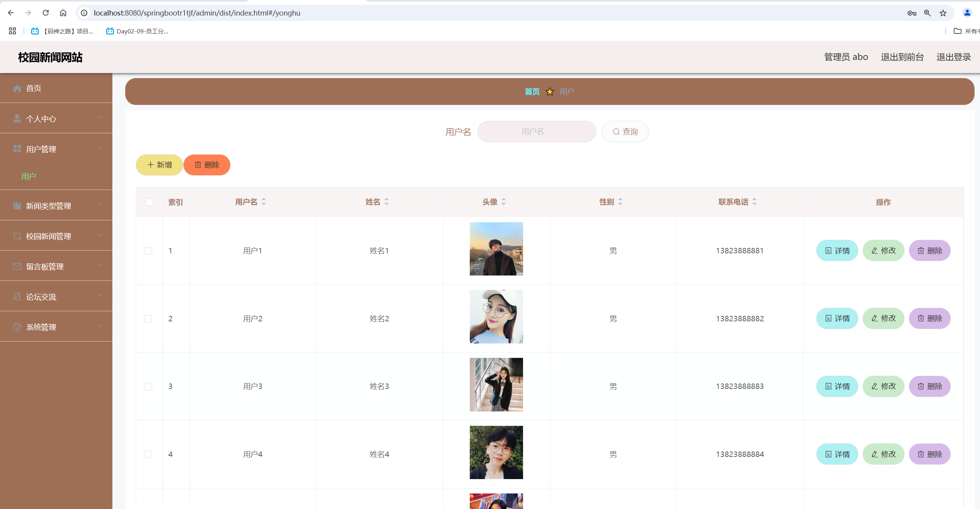
Task: Open 详情 for 用户4
Action: [x=837, y=454]
